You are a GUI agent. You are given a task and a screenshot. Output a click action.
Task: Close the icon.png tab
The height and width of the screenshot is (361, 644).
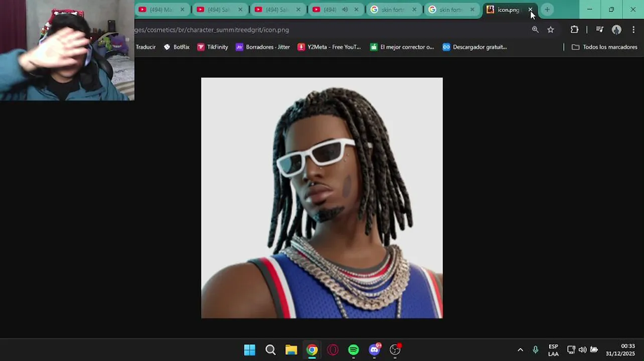tap(530, 10)
